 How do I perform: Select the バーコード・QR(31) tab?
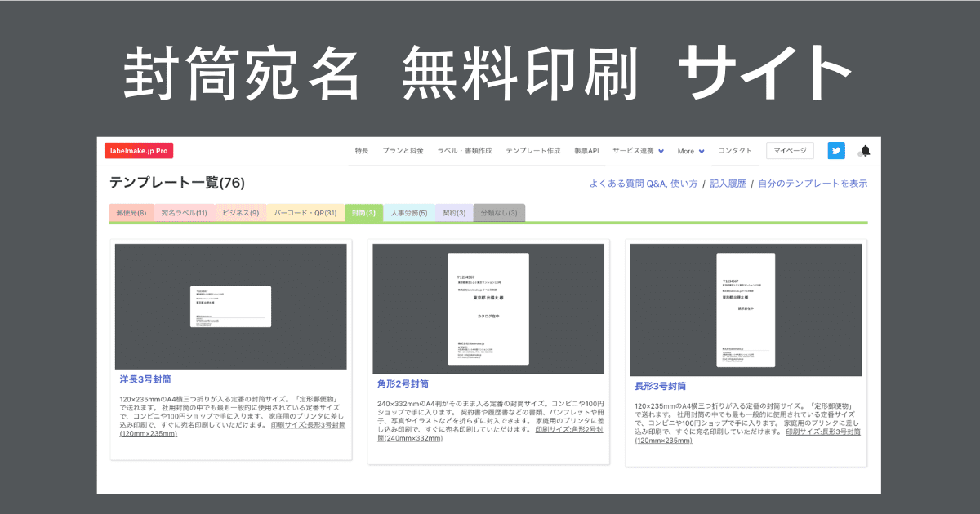[x=305, y=213]
